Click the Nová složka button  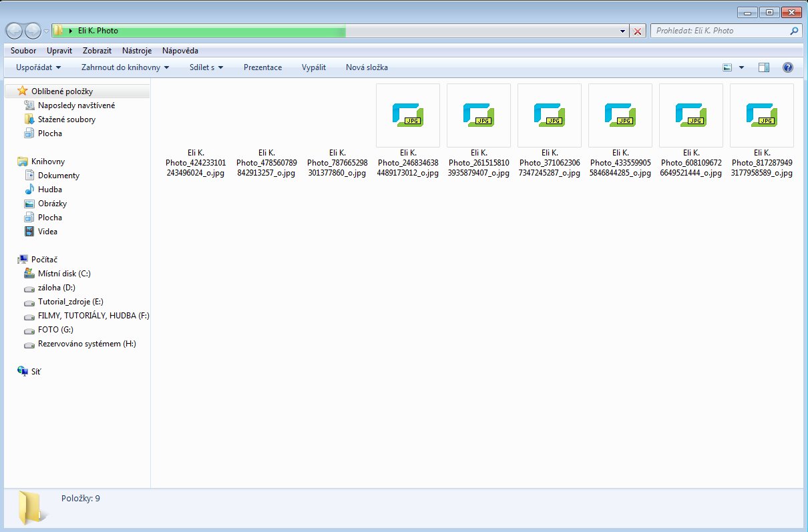(367, 67)
